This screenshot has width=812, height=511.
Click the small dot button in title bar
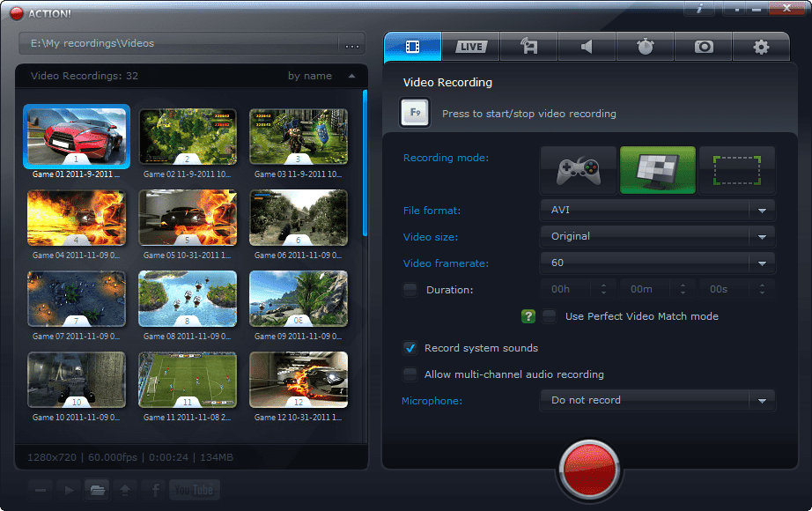(737, 8)
